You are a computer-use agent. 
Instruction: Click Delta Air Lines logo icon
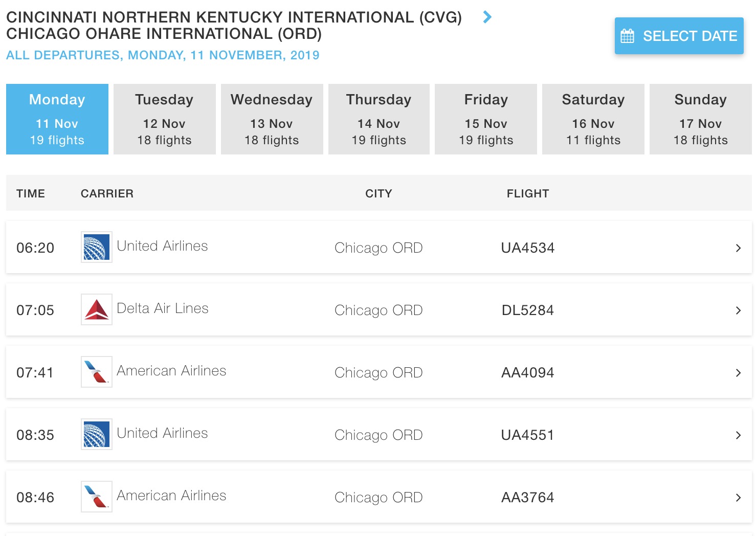[x=96, y=309]
